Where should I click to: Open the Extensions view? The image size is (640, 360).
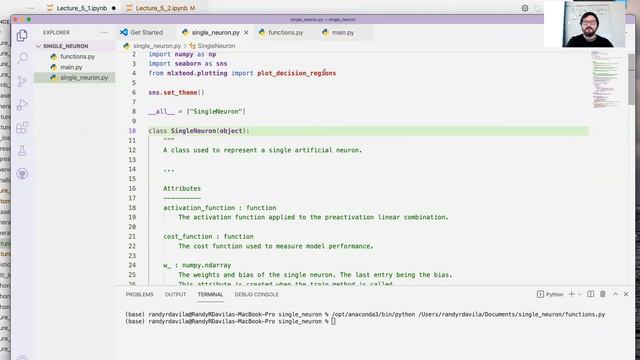pyautogui.click(x=22, y=128)
